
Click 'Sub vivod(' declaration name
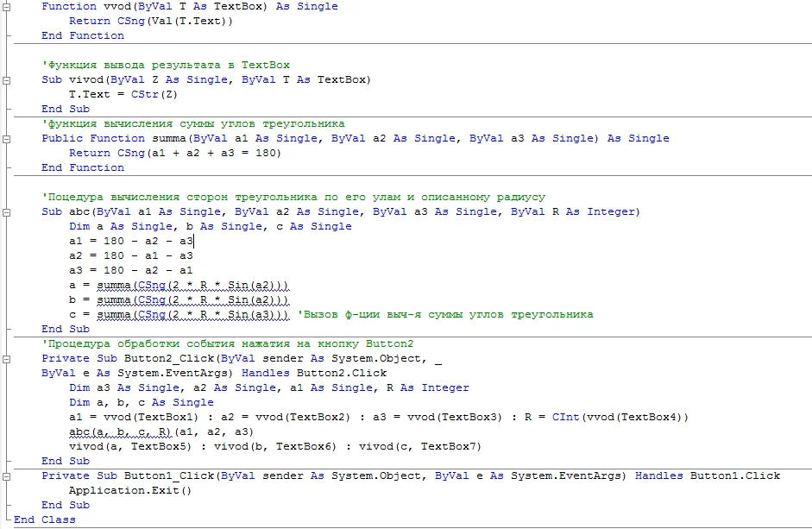86,79
